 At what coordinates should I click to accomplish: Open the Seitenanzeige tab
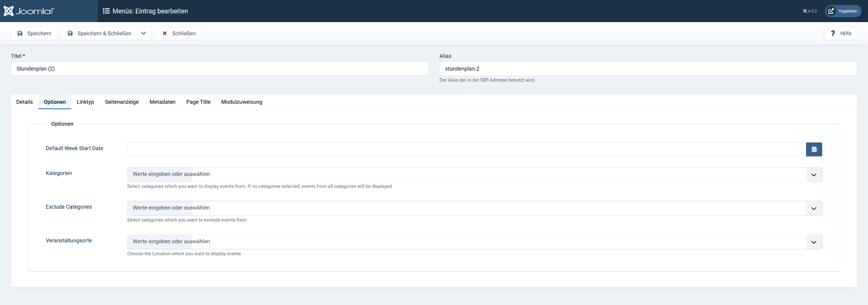coord(122,102)
